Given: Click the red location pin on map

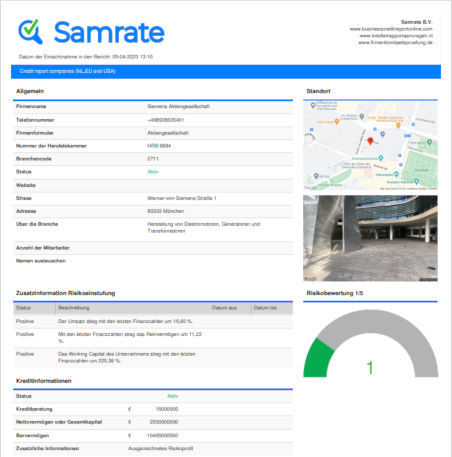Looking at the screenshot, I should [x=370, y=141].
